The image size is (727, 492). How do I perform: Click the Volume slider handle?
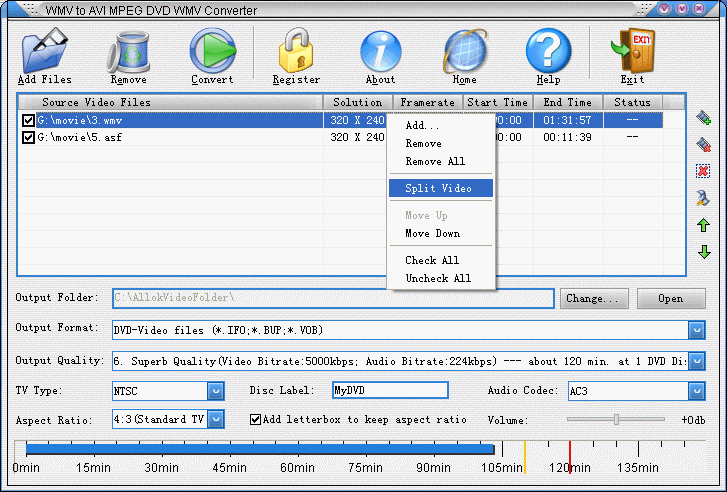pyautogui.click(x=616, y=419)
